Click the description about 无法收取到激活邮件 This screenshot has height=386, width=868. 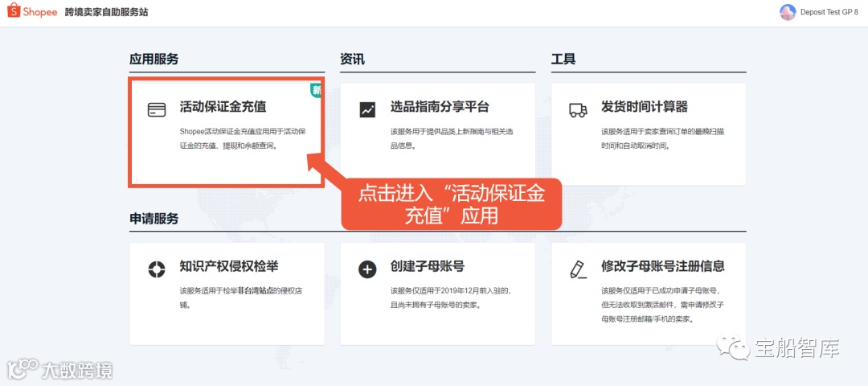tap(664, 305)
